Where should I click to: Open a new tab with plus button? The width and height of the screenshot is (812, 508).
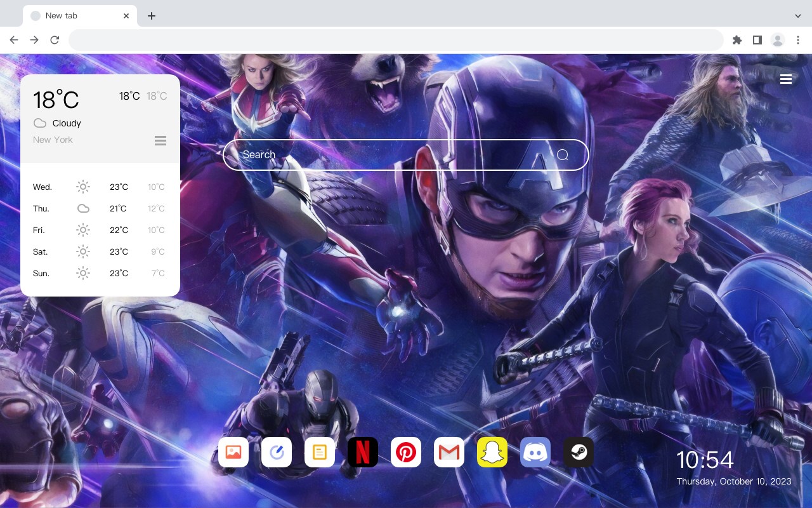(151, 16)
